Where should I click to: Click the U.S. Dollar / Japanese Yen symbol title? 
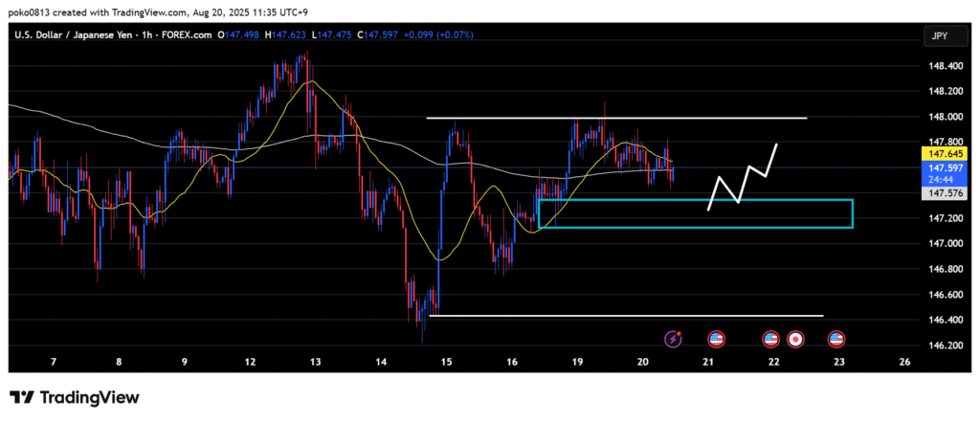point(80,35)
